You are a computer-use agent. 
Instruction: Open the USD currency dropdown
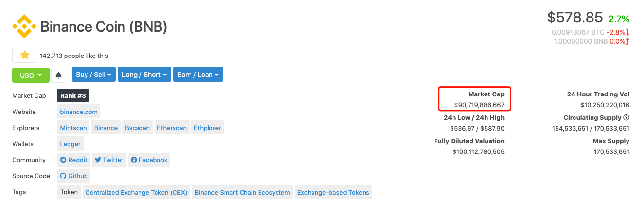[x=31, y=75]
